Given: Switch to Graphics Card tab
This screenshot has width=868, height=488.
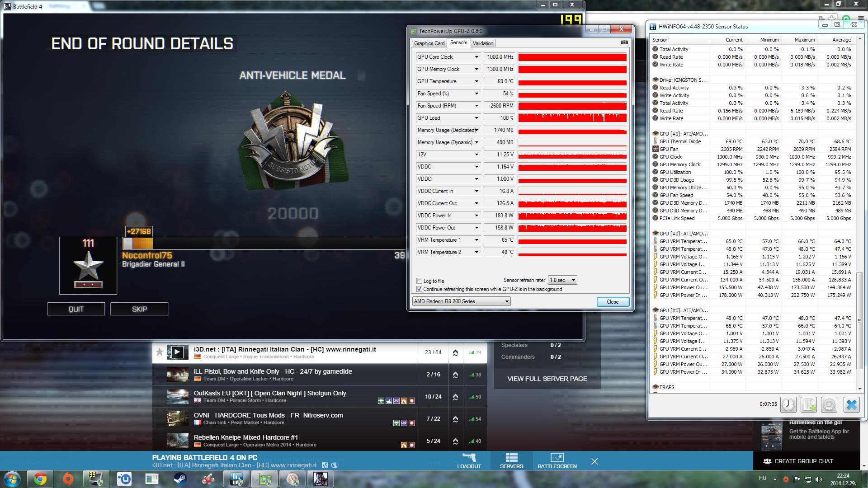Looking at the screenshot, I should (429, 43).
